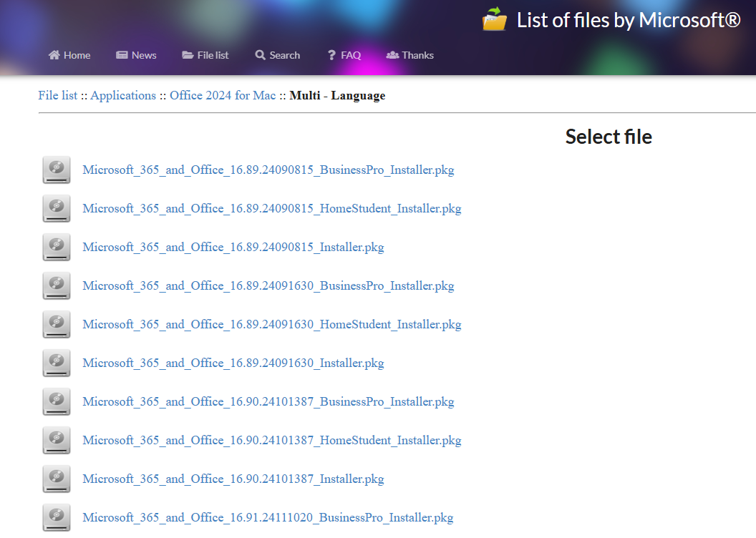Click the File list breadcrumb link
The height and width of the screenshot is (538, 756).
pos(58,96)
